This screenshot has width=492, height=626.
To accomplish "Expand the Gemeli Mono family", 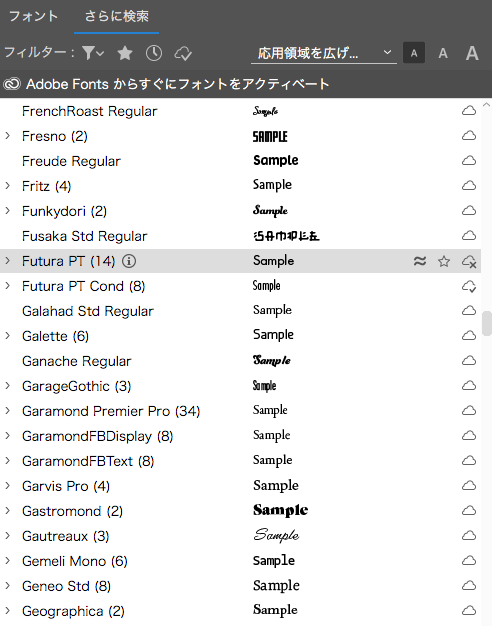I will pyautogui.click(x=8, y=561).
